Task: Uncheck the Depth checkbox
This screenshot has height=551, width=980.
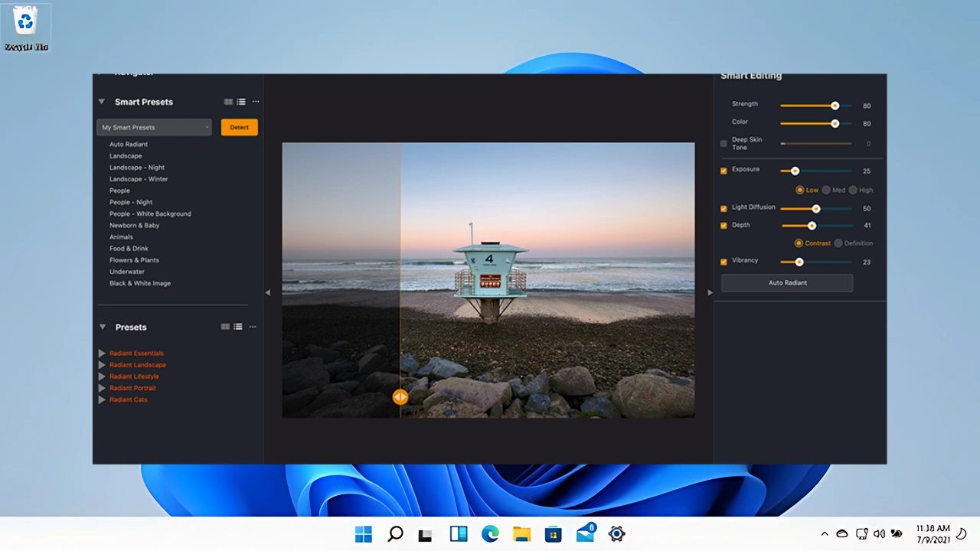Action: tap(724, 226)
